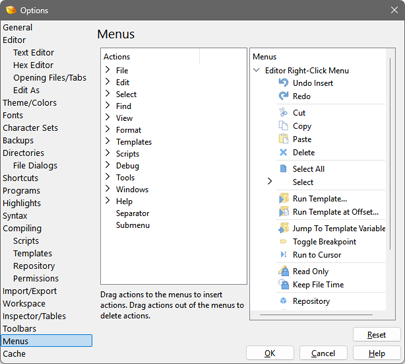Select the Fonts category
This screenshot has height=364, width=405.
point(13,115)
